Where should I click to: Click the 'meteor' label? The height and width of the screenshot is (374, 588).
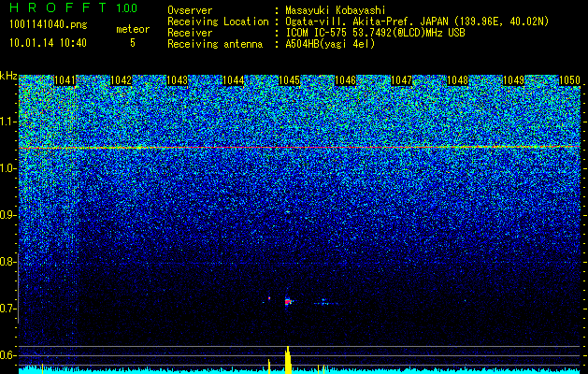(133, 29)
